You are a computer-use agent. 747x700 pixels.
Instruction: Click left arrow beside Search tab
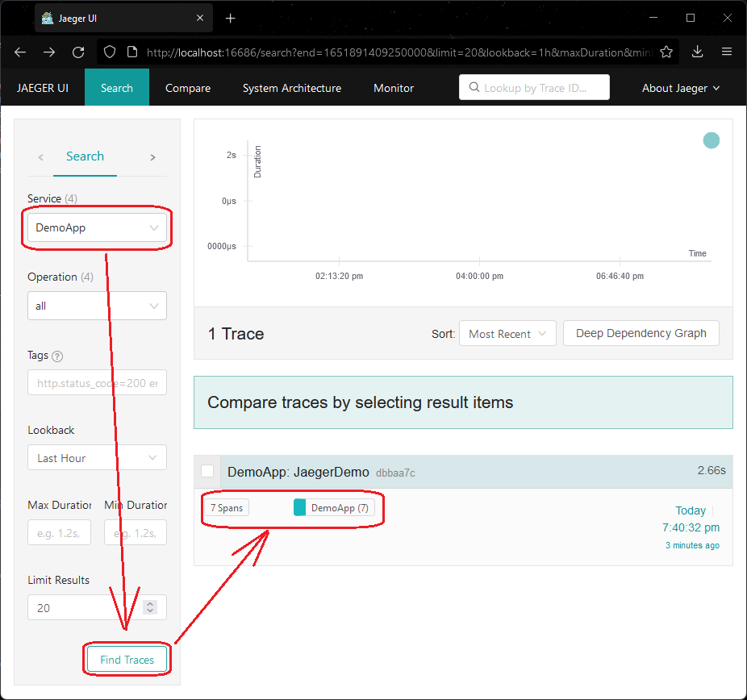point(41,157)
